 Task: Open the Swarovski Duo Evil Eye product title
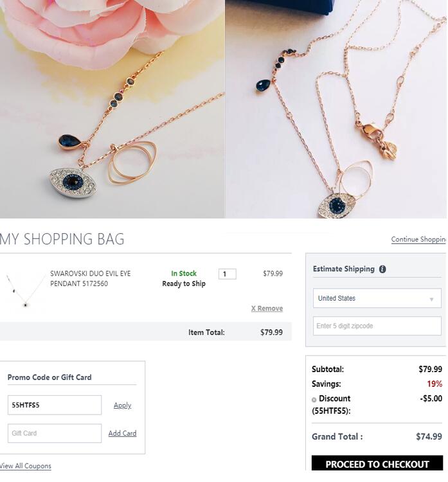coord(91,278)
